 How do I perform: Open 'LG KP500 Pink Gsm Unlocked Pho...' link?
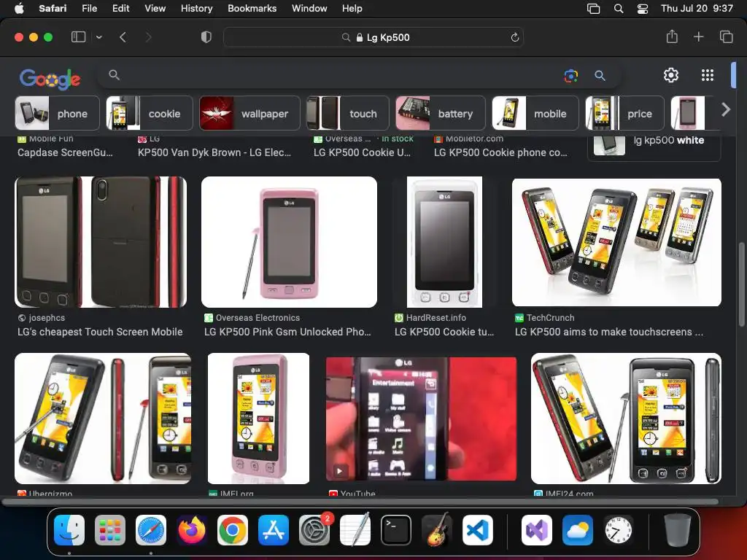[x=287, y=332]
